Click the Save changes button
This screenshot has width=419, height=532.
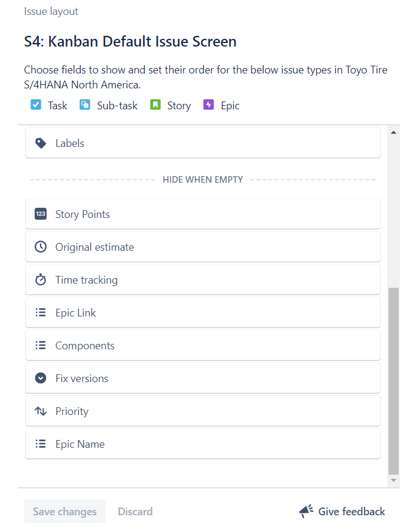65,511
